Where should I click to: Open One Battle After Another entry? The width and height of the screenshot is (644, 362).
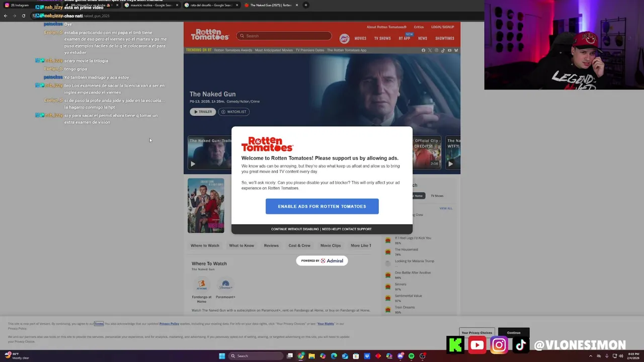point(413,273)
